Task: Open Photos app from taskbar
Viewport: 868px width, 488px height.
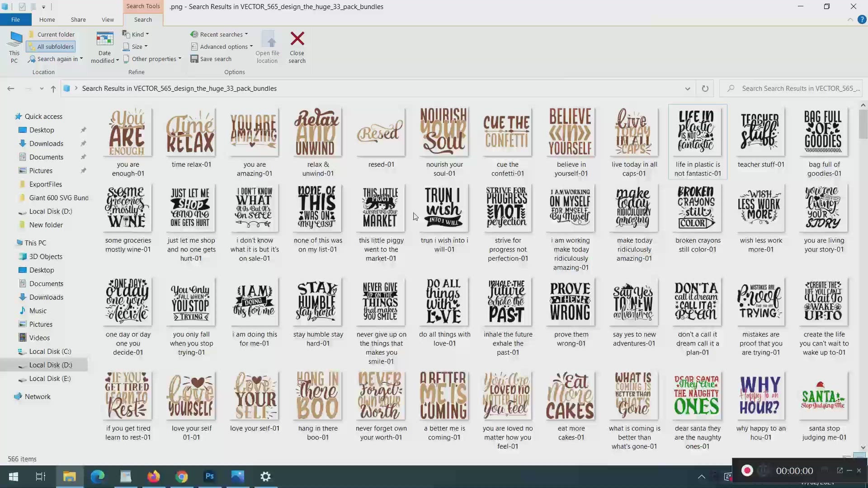Action: (237, 476)
